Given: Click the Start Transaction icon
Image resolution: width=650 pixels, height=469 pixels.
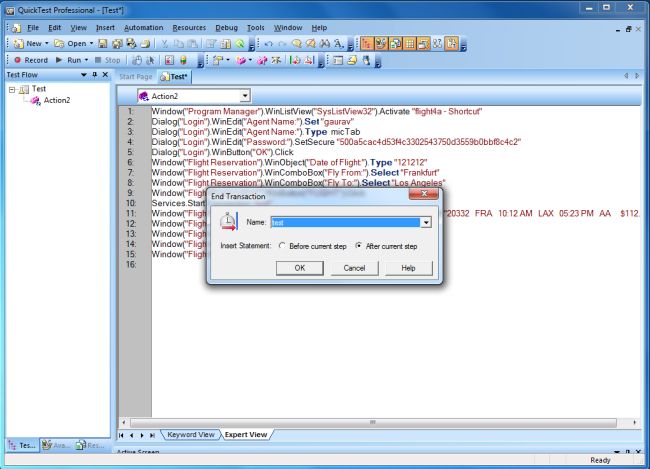Looking at the screenshot, I should point(295,60).
